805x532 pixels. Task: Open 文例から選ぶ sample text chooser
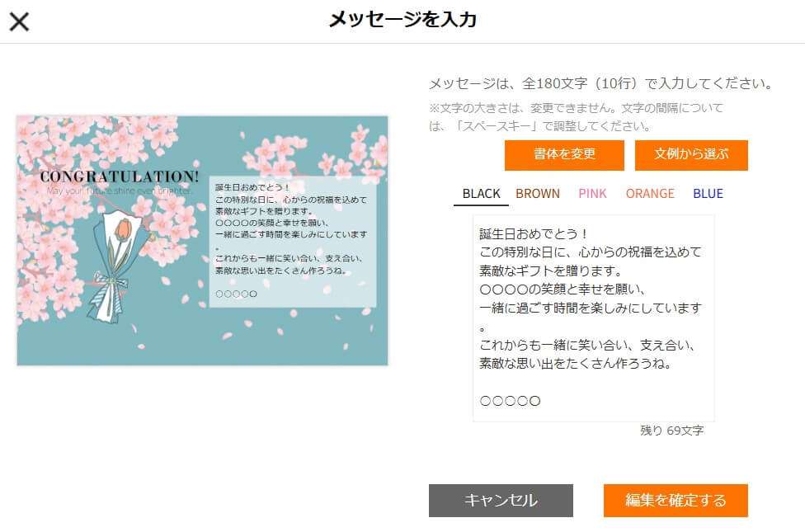[691, 154]
